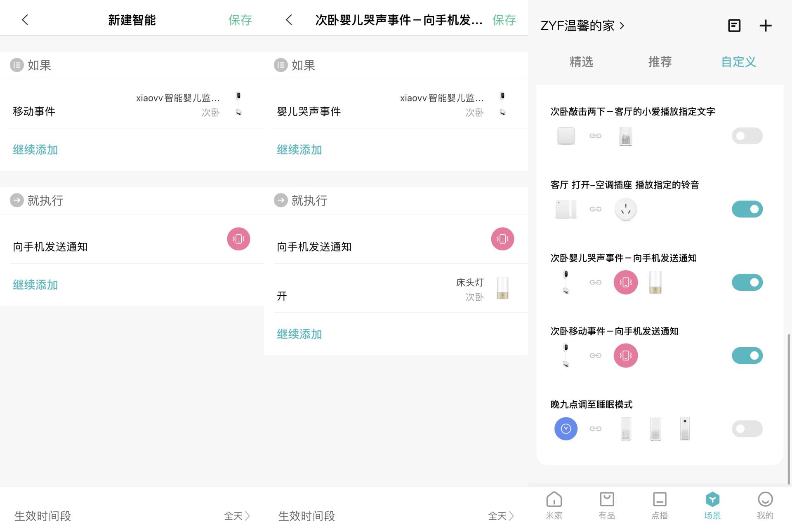Click the pink phone vibration icon beside 向手机发送通知
The width and height of the screenshot is (792, 532).
point(238,238)
